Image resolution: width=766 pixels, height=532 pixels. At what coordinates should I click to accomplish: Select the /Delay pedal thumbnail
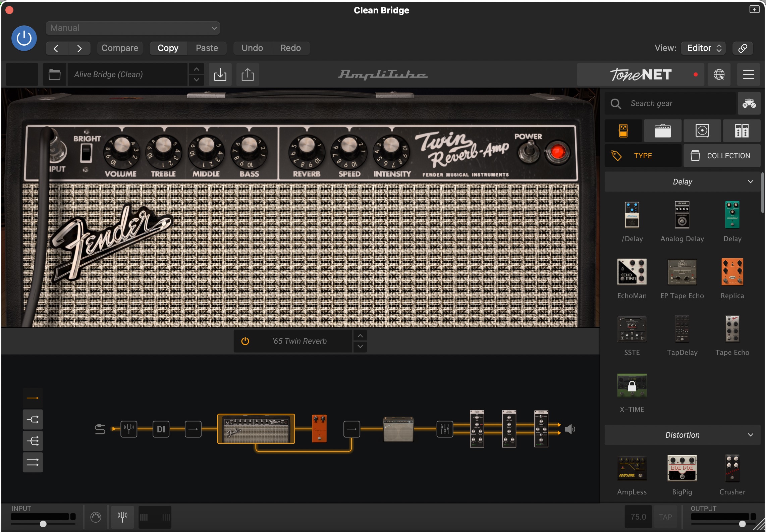point(632,215)
